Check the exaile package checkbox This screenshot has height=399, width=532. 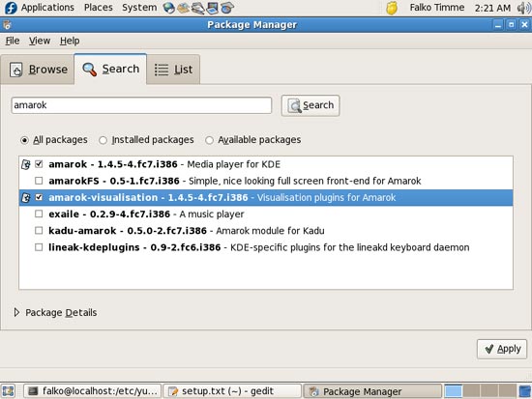click(39, 214)
